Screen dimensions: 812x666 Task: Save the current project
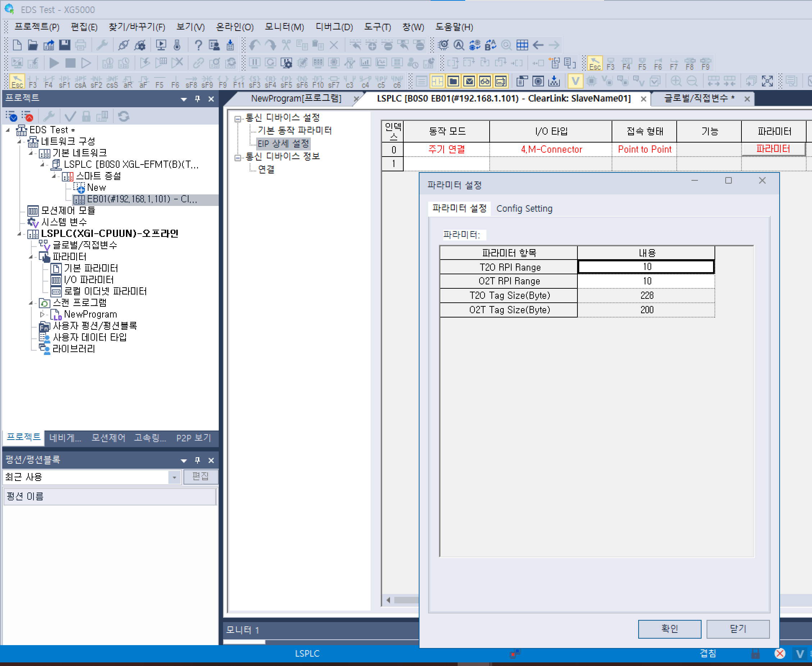(65, 45)
